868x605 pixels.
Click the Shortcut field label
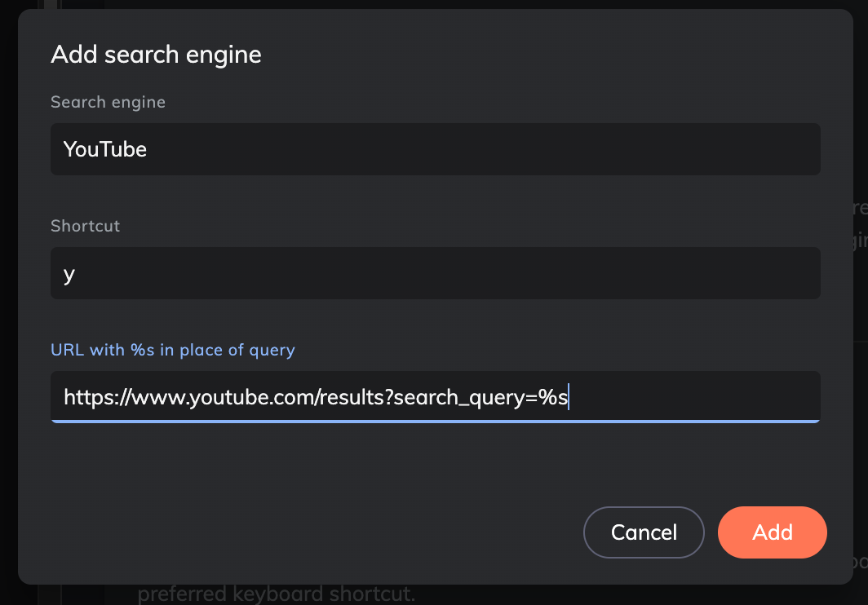pos(85,226)
